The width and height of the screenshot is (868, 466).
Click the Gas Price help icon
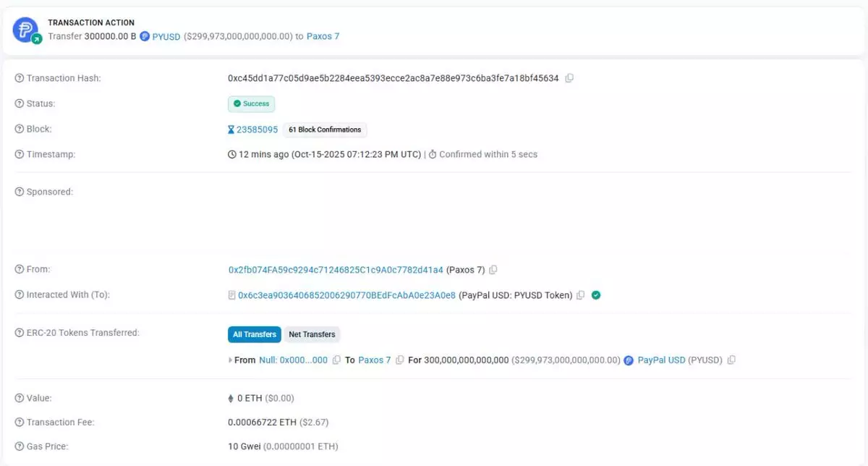point(20,446)
